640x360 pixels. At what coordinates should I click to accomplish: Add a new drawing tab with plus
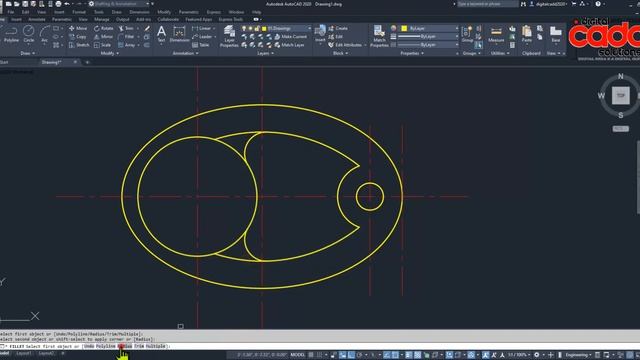[x=87, y=62]
